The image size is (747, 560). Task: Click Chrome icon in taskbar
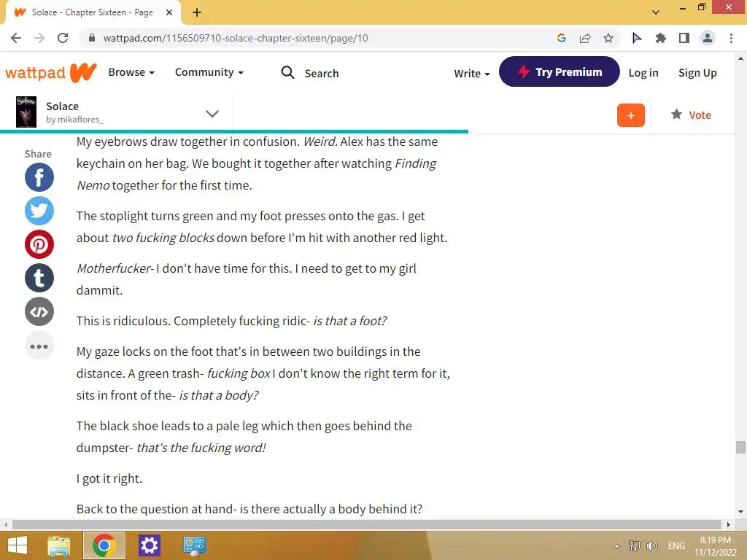tap(104, 545)
